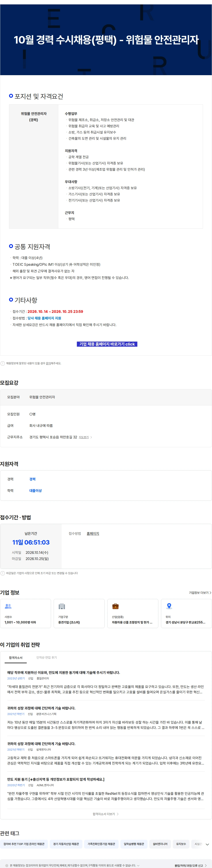Click the blue 대졸이상 education value

35,491
